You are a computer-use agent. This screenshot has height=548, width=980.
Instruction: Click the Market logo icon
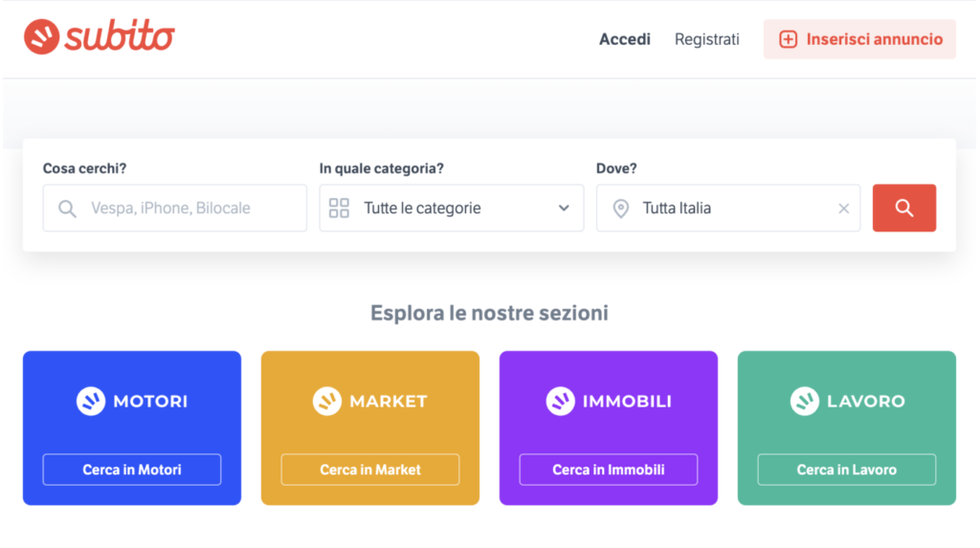pyautogui.click(x=327, y=401)
